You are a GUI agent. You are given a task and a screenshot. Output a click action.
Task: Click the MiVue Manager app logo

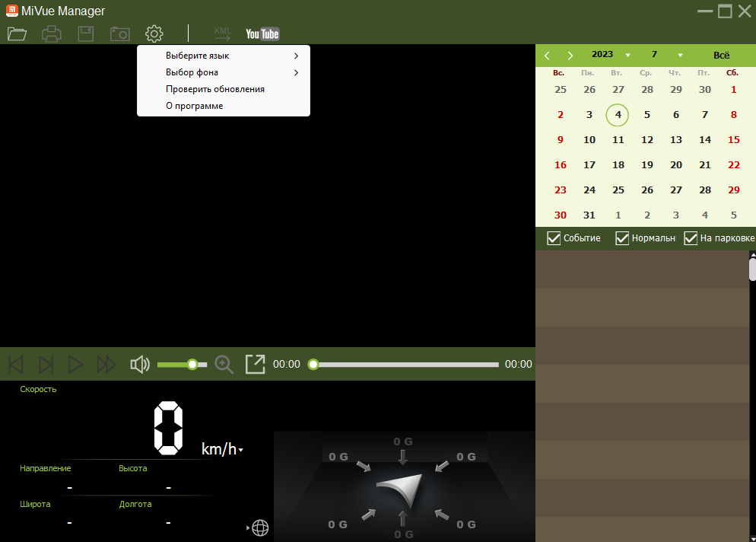tap(11, 11)
